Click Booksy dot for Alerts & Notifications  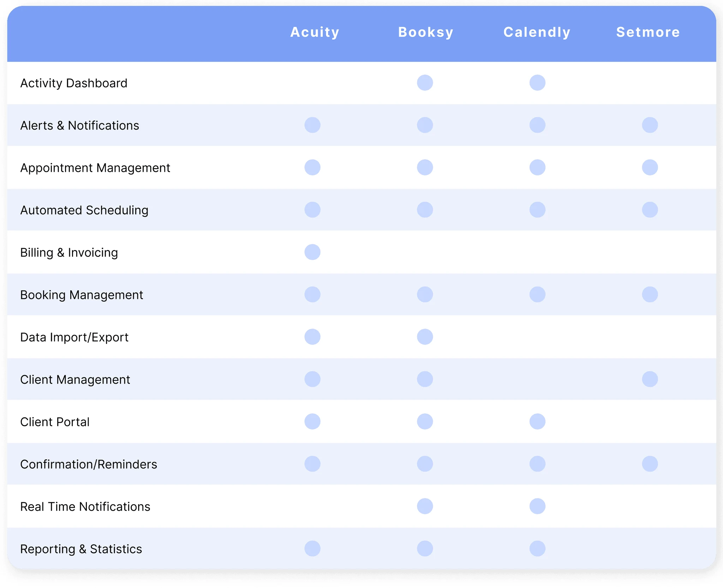click(x=425, y=125)
